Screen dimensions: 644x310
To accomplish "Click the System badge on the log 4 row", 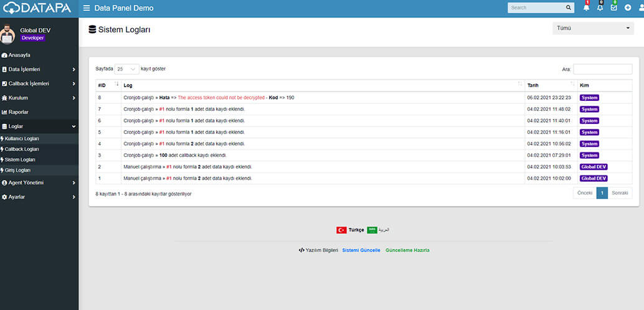I will 589,144.
